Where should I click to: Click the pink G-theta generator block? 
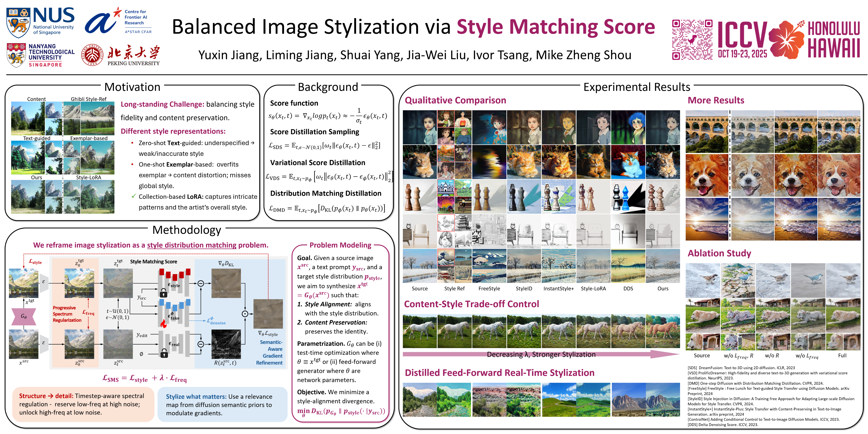click(x=24, y=316)
